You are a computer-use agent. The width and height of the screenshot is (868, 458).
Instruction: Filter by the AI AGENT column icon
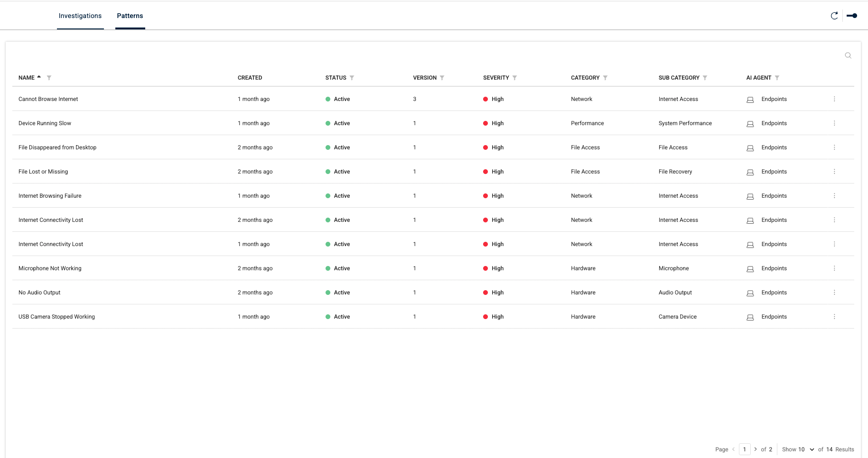[x=777, y=78]
